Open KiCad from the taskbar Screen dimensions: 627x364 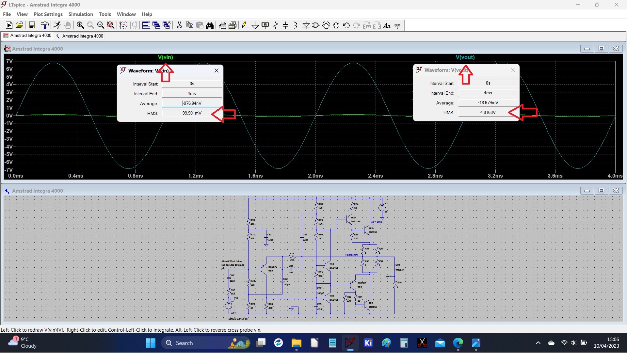pyautogui.click(x=368, y=343)
